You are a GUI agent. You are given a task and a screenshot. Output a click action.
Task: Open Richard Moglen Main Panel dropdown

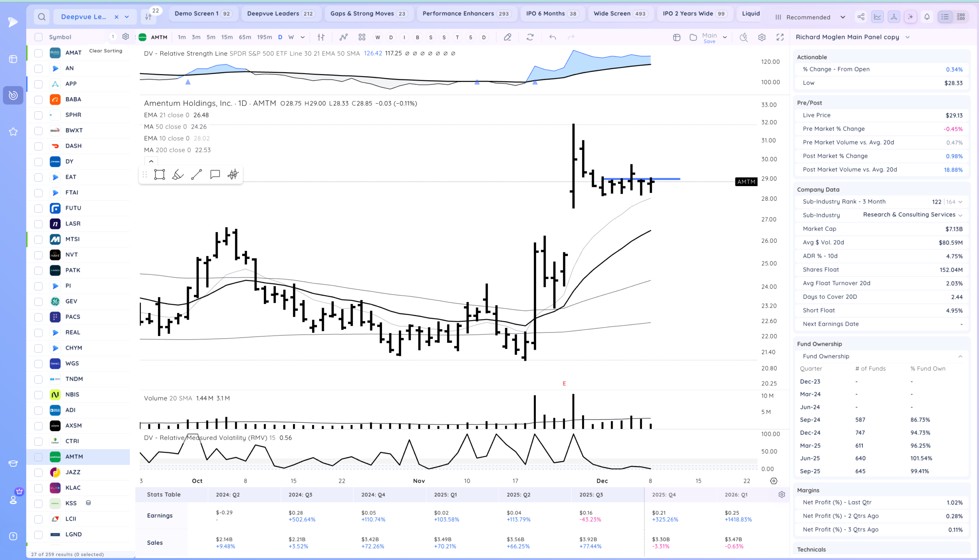click(908, 37)
